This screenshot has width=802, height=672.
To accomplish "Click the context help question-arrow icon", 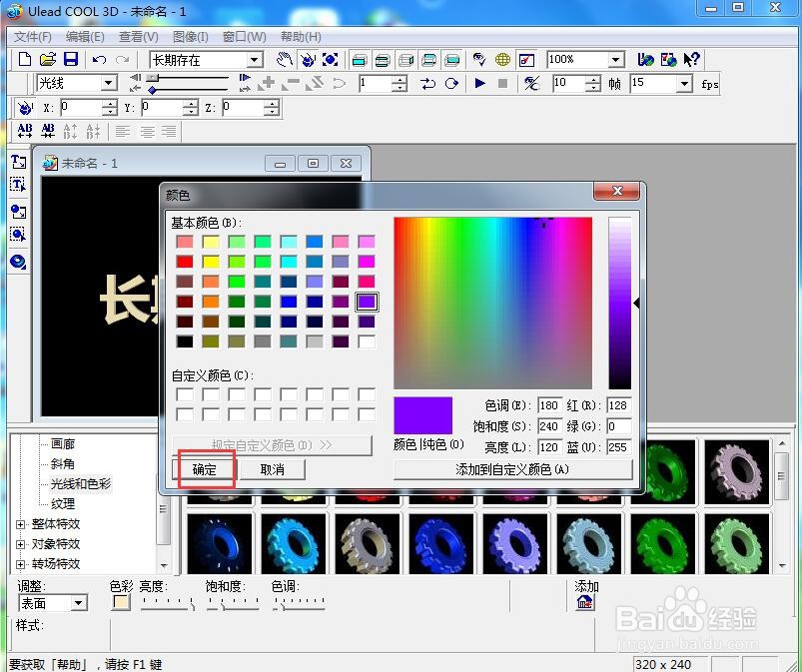I will pyautogui.click(x=691, y=60).
